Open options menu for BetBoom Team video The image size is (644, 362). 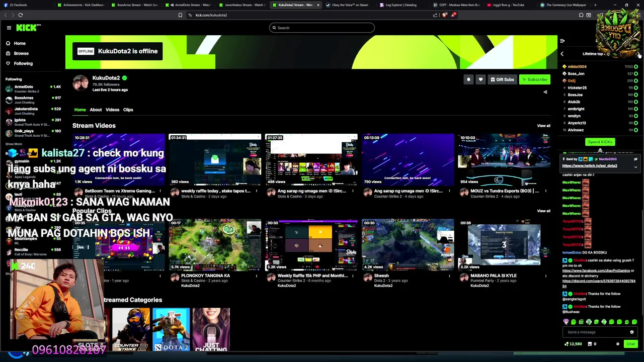[x=160, y=191]
